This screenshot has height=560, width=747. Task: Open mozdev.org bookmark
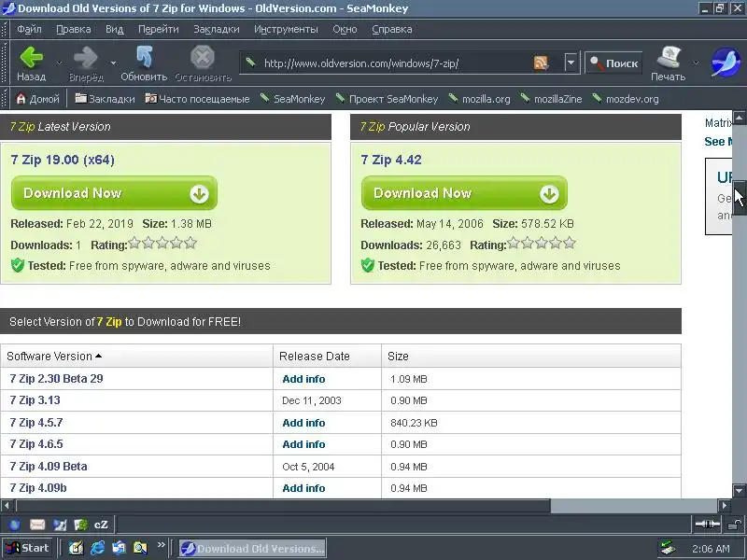pyautogui.click(x=626, y=99)
